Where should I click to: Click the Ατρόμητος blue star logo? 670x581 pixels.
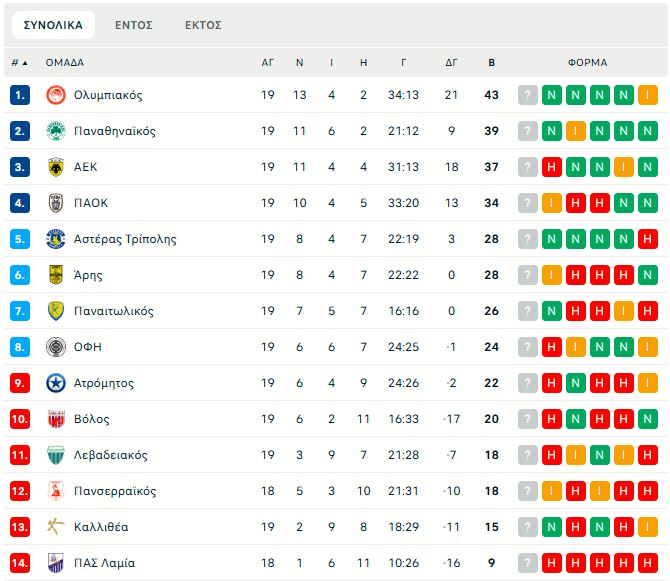56,383
